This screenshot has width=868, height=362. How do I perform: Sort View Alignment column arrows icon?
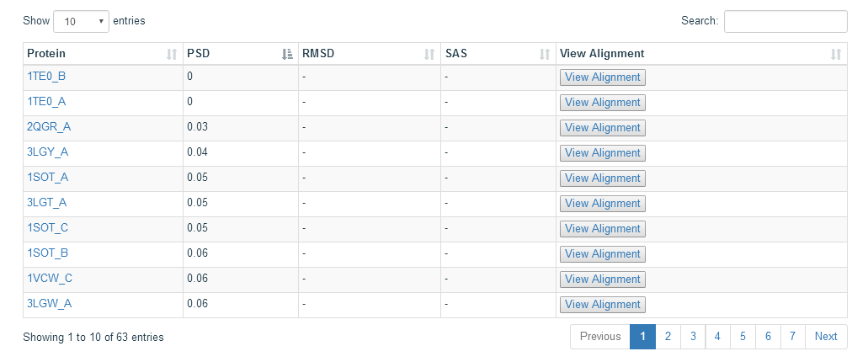(x=836, y=54)
